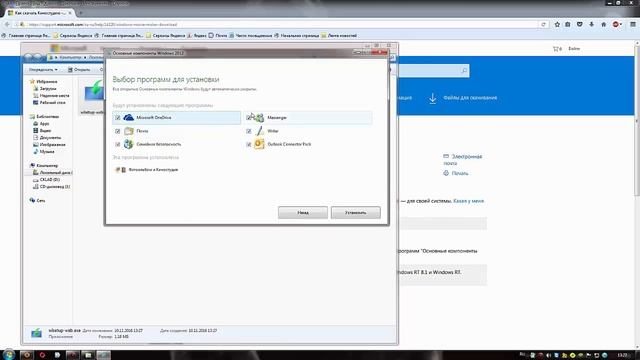This screenshot has height=360, width=640.
Task: Click the Установить button in installer
Action: point(356,213)
